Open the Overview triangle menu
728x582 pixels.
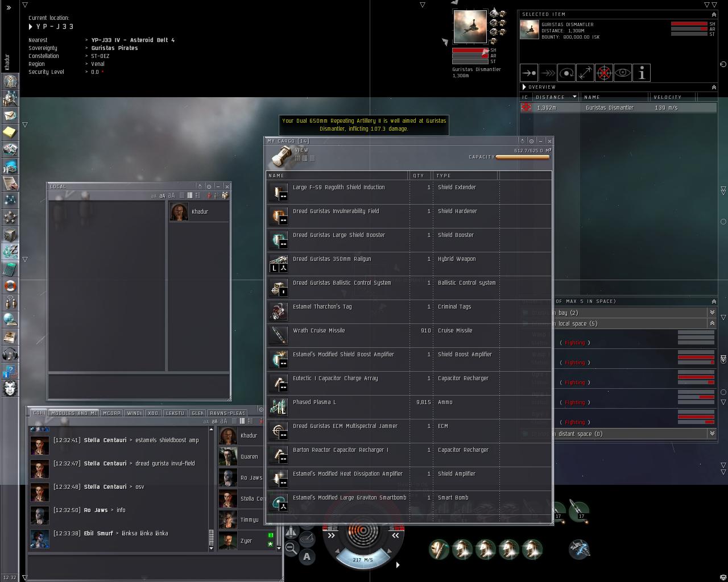coord(524,87)
